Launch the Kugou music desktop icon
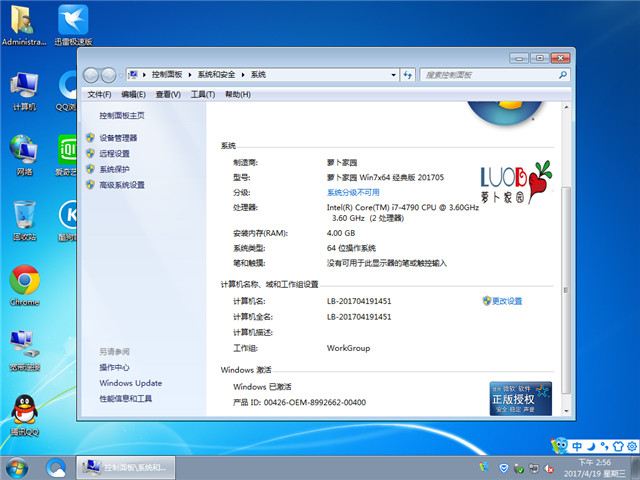640x480 pixels. [68, 220]
